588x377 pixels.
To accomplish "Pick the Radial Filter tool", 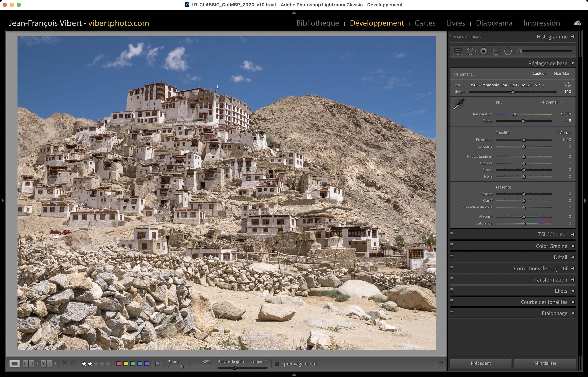I will [508, 51].
